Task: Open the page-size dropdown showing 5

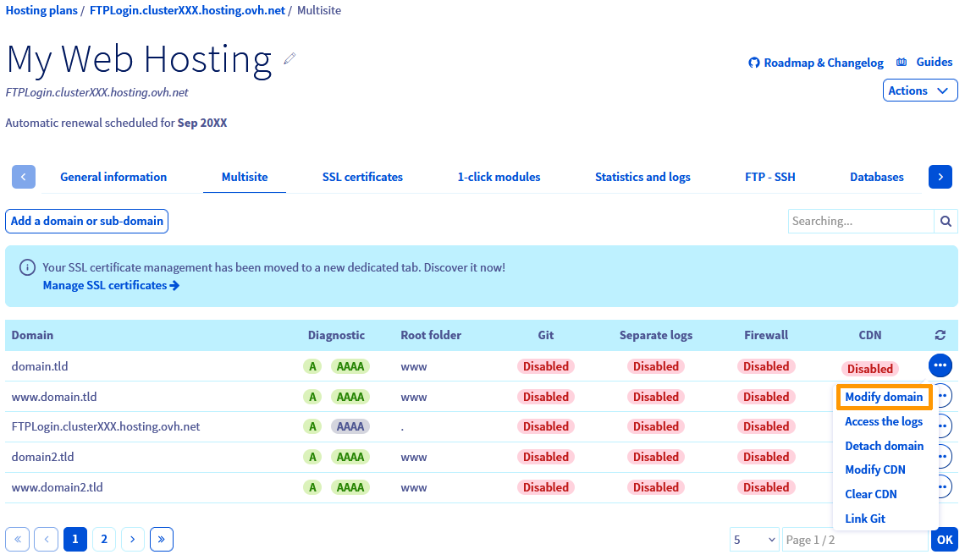Action: (753, 539)
